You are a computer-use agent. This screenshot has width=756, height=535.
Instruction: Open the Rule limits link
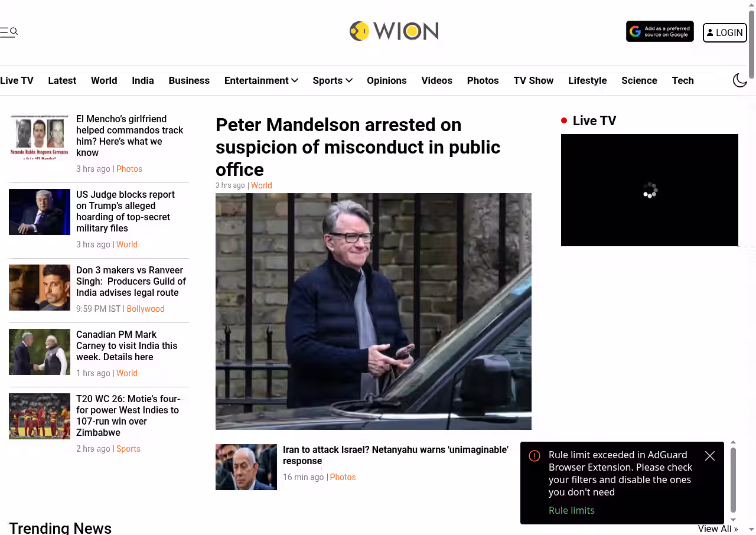(572, 510)
